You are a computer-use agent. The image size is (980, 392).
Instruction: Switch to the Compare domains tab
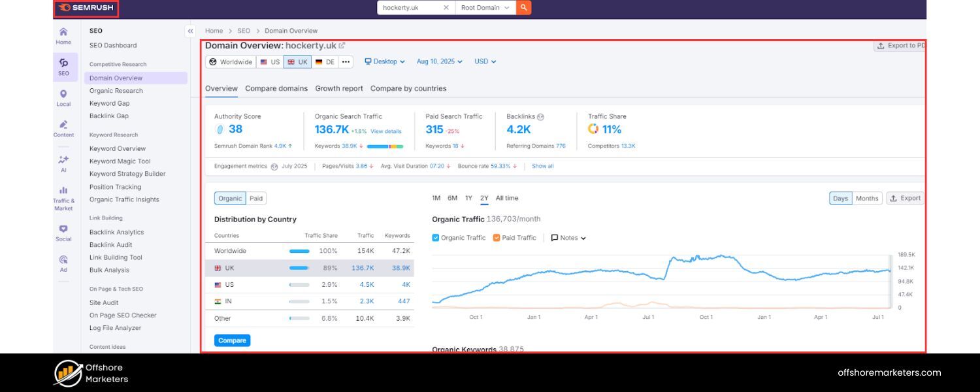click(x=276, y=88)
